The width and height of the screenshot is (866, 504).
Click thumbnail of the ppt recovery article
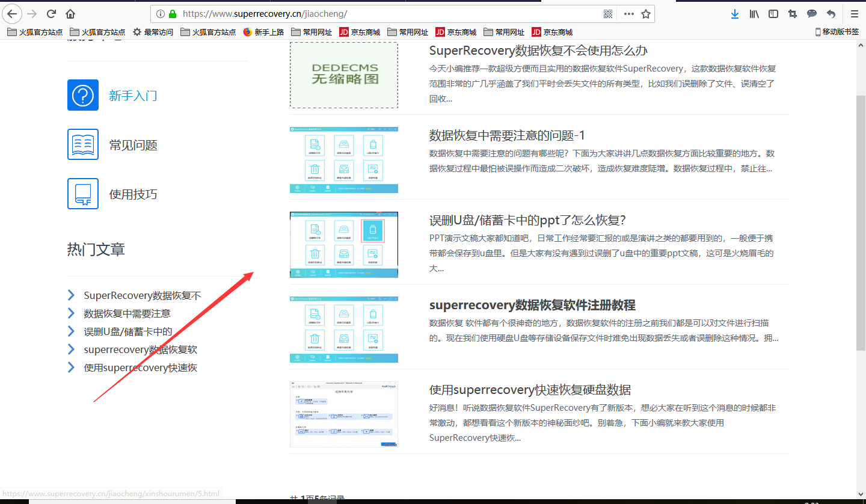[x=344, y=244]
